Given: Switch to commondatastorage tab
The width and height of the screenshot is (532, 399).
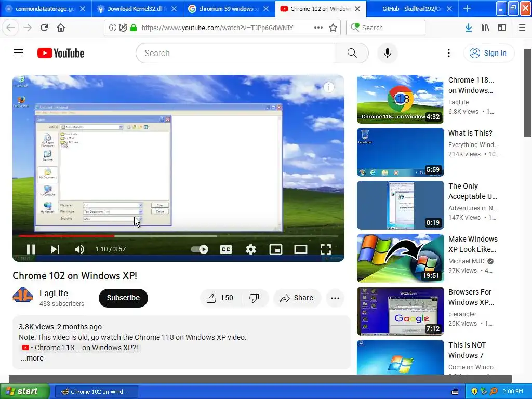Looking at the screenshot, I should (x=46, y=9).
